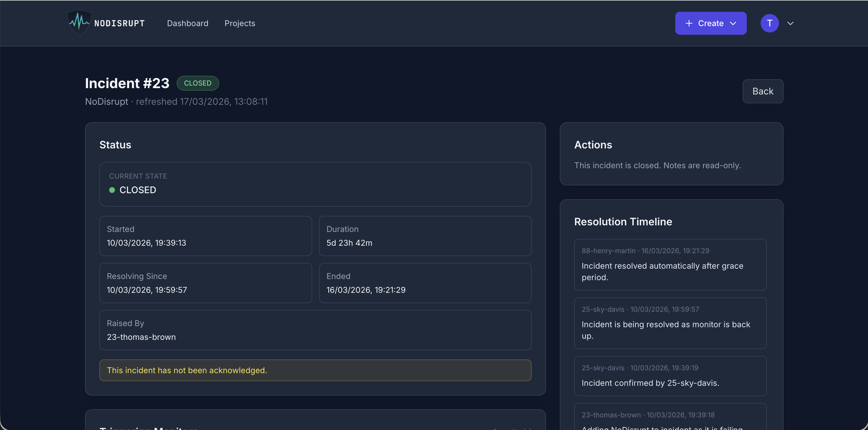Open the T user avatar menu

[769, 23]
